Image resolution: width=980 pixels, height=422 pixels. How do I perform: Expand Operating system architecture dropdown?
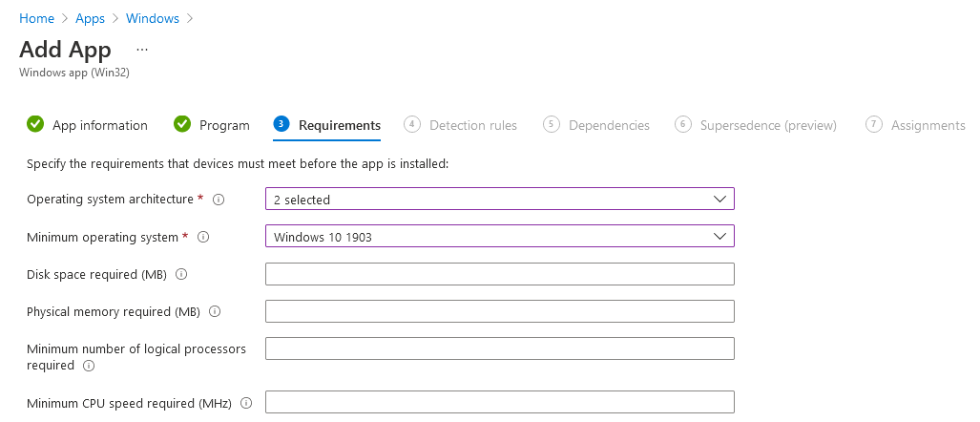pyautogui.click(x=499, y=200)
